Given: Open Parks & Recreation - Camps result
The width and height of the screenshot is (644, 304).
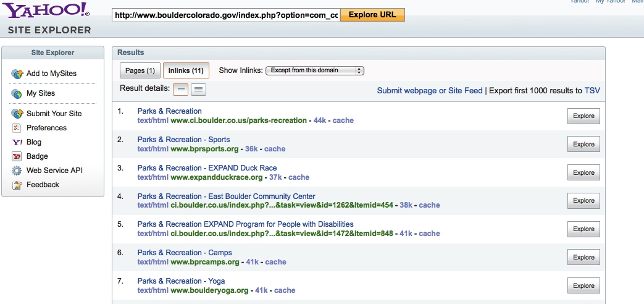Looking at the screenshot, I should pos(185,252).
